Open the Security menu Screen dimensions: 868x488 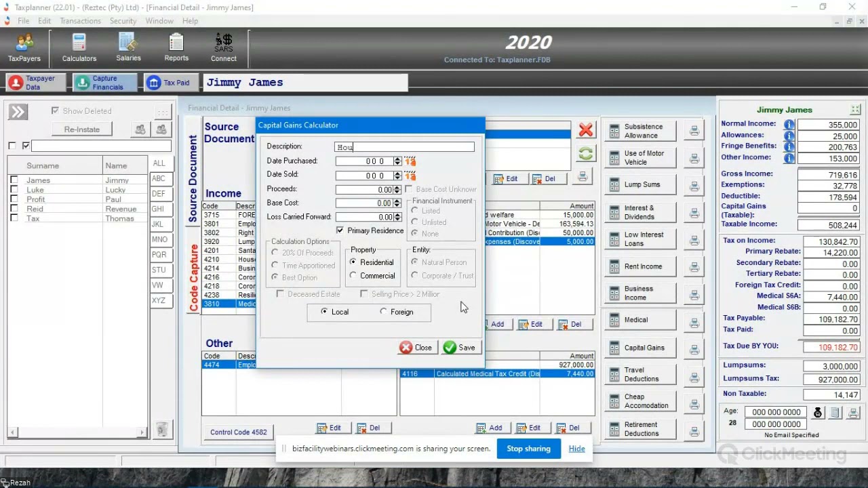coord(123,21)
